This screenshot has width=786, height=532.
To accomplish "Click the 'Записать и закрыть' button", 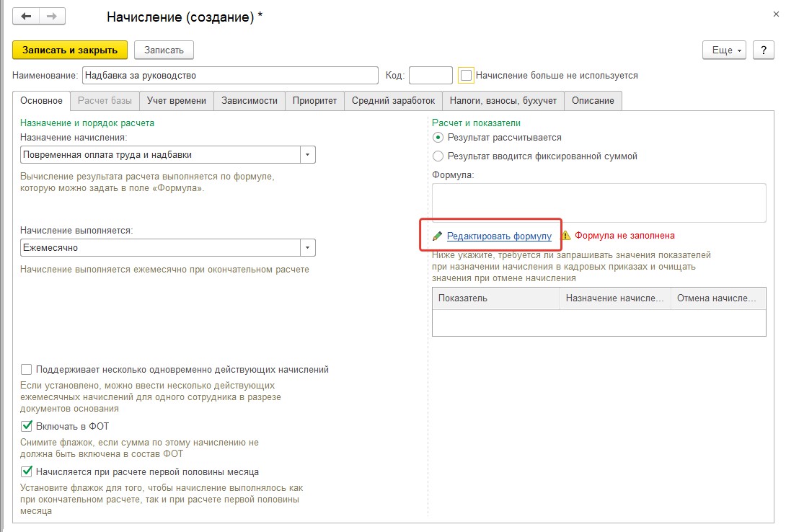I will click(70, 50).
